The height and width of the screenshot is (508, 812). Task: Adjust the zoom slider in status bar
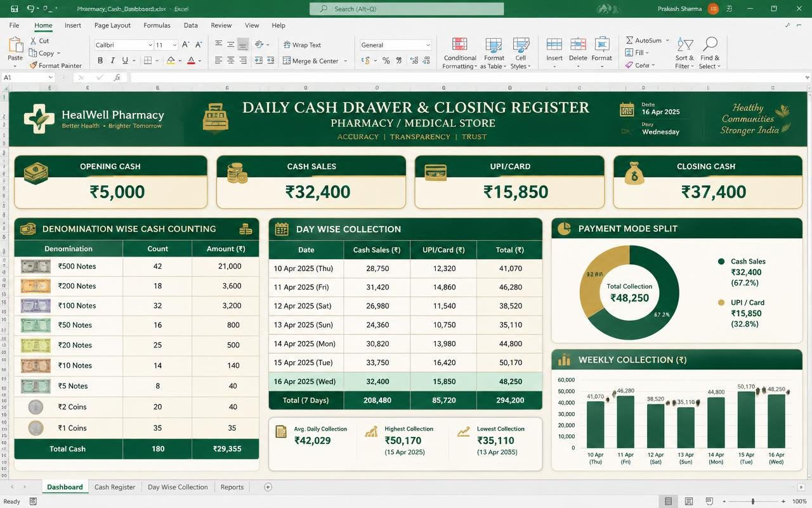coord(753,502)
